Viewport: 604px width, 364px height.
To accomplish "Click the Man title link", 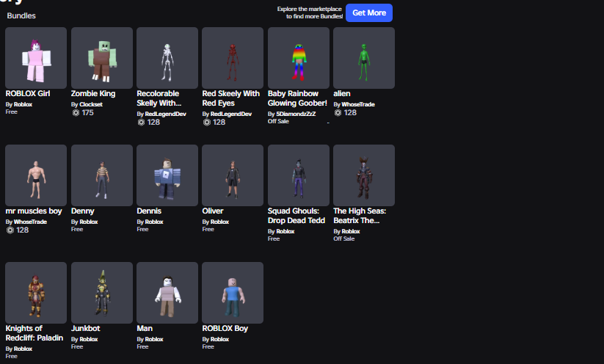I will pyautogui.click(x=145, y=329).
